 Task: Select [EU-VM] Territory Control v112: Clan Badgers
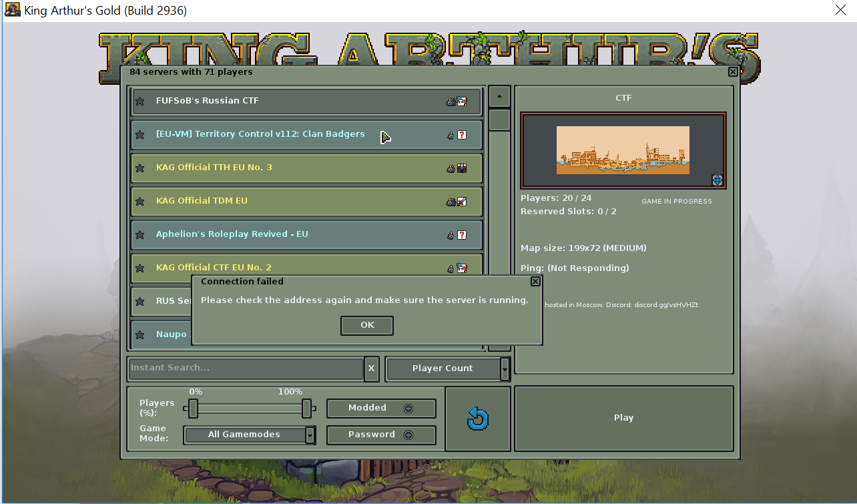coord(306,135)
